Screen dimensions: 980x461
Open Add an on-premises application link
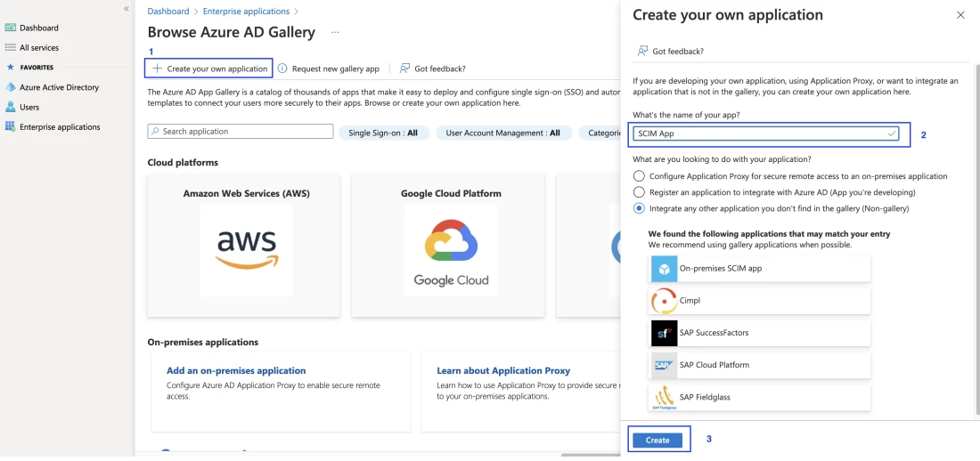pos(236,370)
